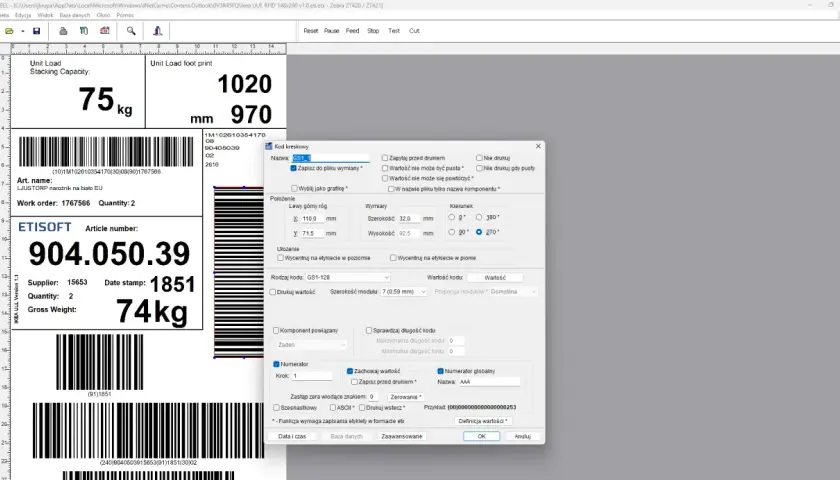Click the toolbar icon right of the printer
The width and height of the screenshot is (840, 480).
[x=84, y=31]
